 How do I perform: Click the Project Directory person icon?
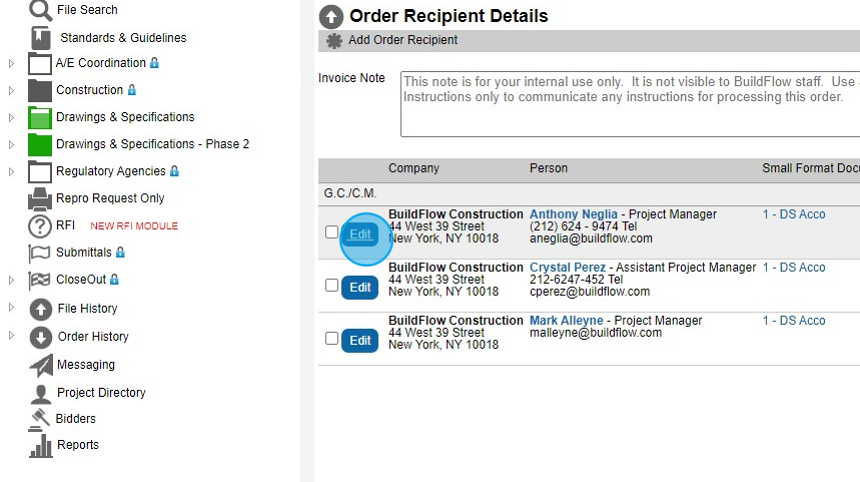click(x=40, y=393)
